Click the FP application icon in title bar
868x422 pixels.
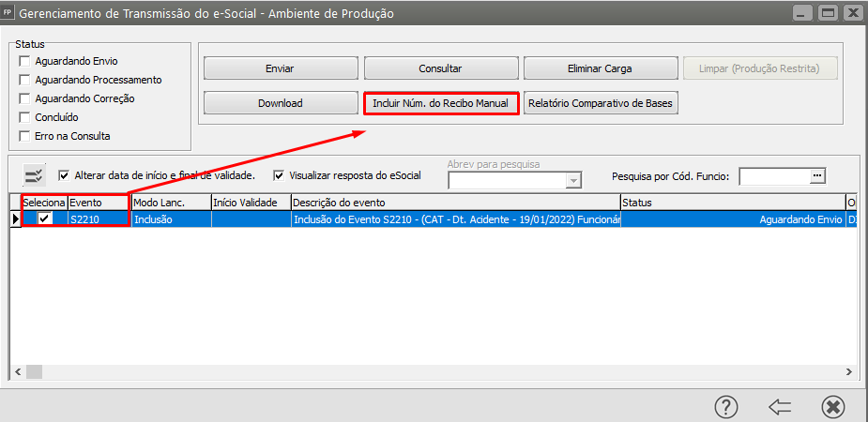point(8,12)
